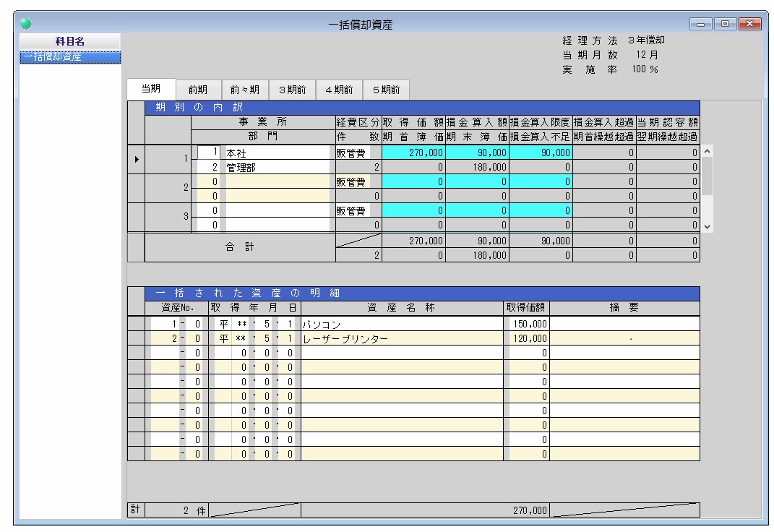Image resolution: width=774 pixels, height=532 pixels.
Task: Select the 管理部 department field
Action: 278,167
